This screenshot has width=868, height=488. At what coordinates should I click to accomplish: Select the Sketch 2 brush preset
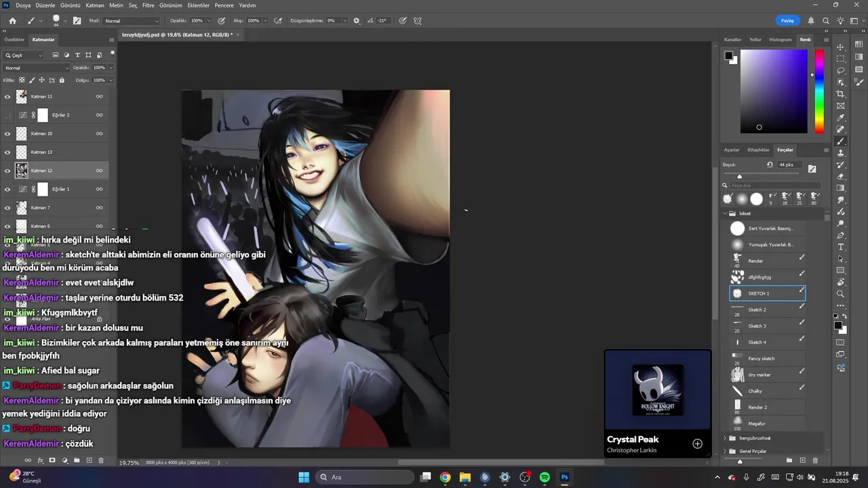[x=768, y=310]
